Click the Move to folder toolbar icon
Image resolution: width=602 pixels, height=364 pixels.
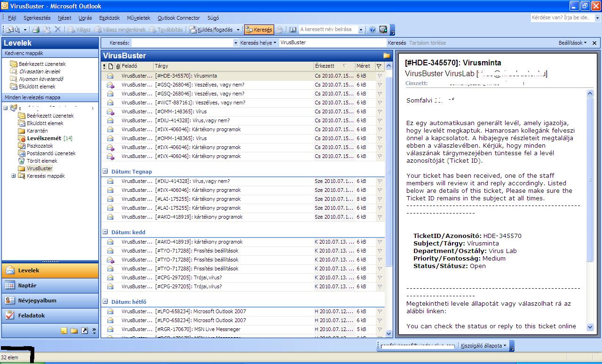pos(47,30)
